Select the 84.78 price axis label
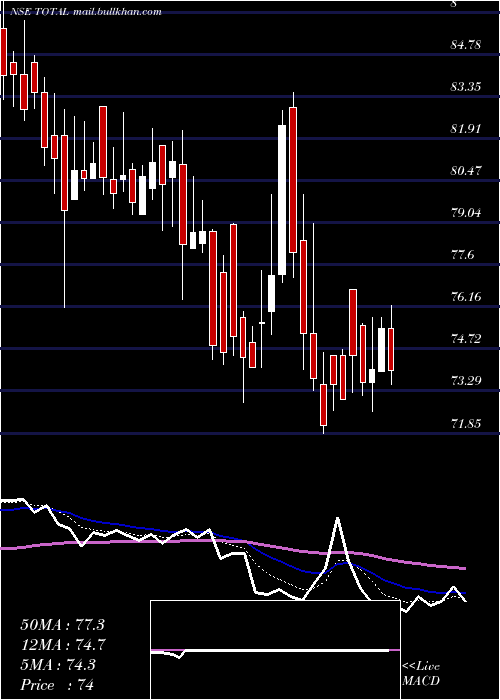Image resolution: width=500 pixels, height=700 pixels. click(x=466, y=44)
